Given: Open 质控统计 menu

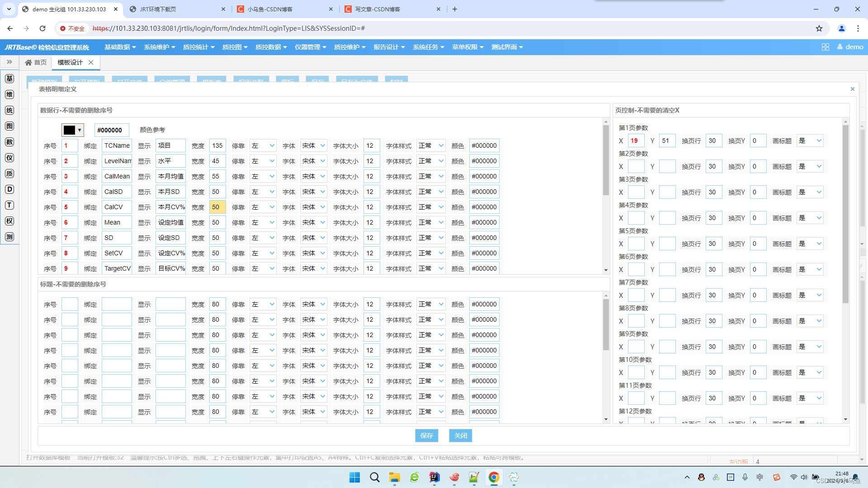Looking at the screenshot, I should click(198, 47).
